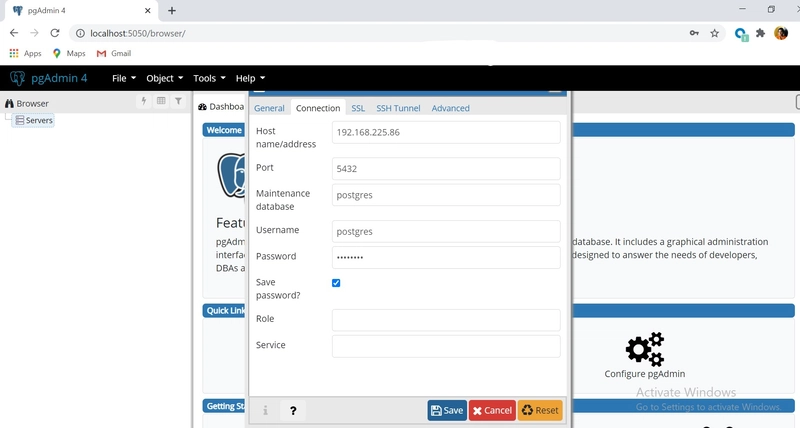Close the pgAdmin 4 browser tab
Image resolution: width=800 pixels, height=428 pixels.
pos(147,10)
